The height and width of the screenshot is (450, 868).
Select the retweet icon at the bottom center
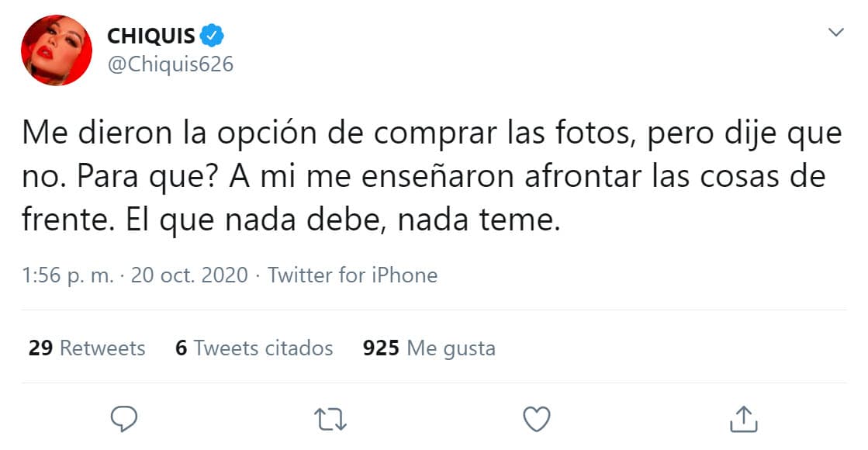(x=329, y=419)
